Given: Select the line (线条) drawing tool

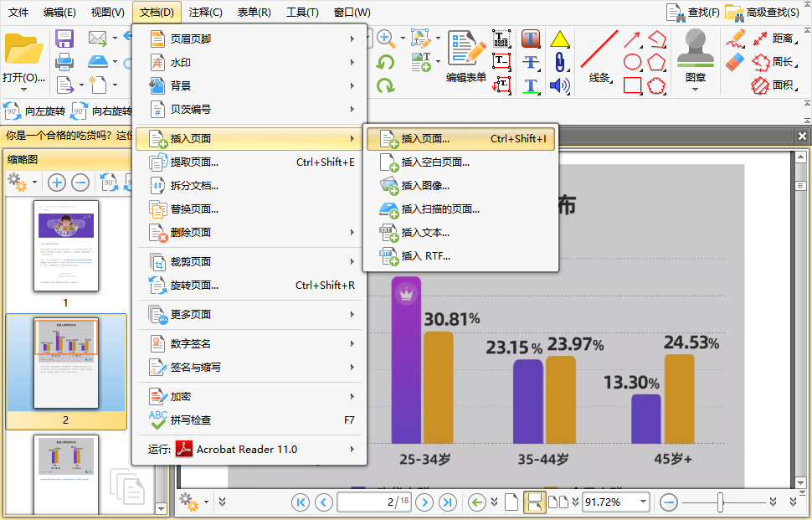Looking at the screenshot, I should [599, 55].
